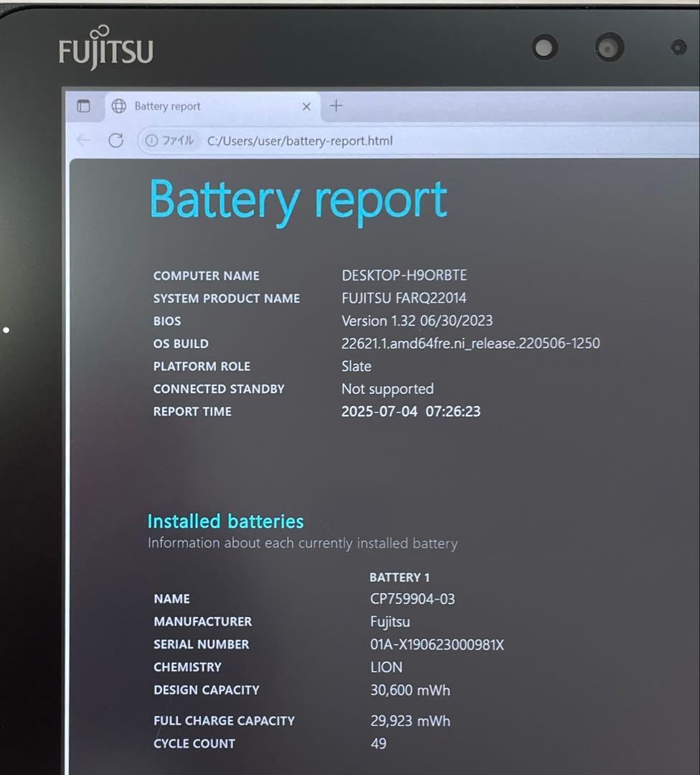Viewport: 700px width, 775px height.
Task: Click the OS BUILD label
Action: 181,344
